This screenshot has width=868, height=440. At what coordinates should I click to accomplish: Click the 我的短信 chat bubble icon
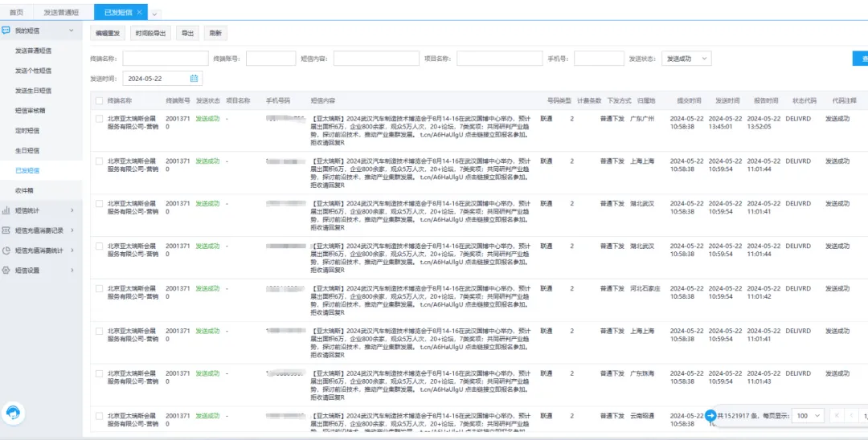point(6,31)
